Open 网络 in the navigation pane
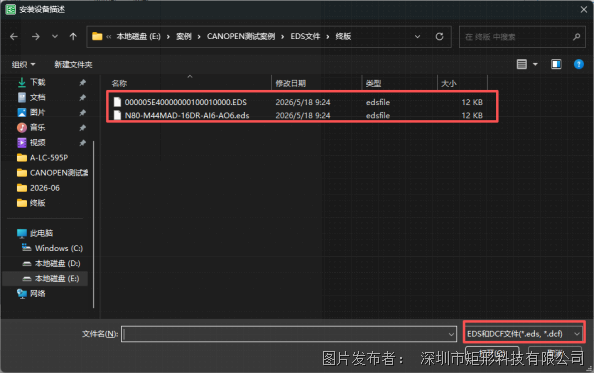 (38, 294)
